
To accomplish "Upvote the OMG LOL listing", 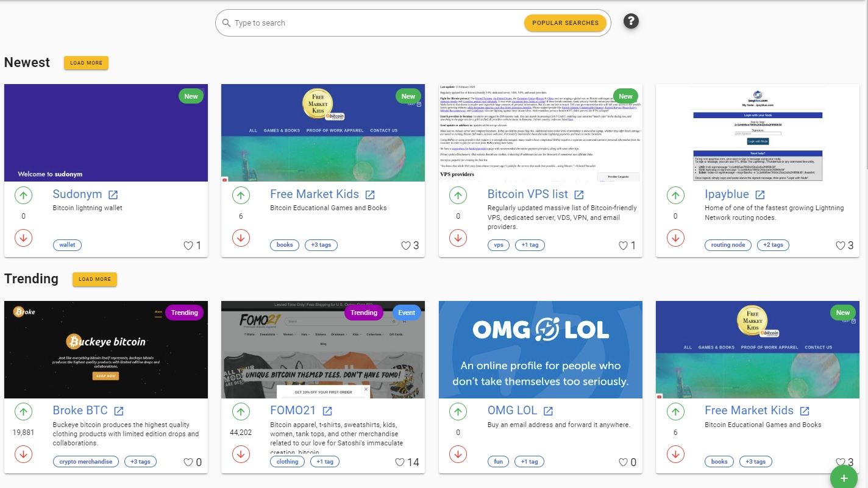I will pyautogui.click(x=458, y=412).
